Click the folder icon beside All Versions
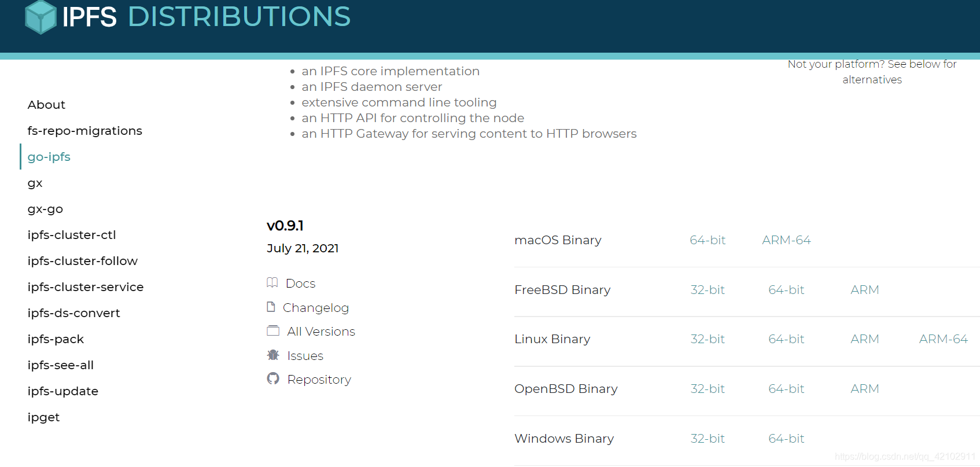This screenshot has height=467, width=980. (273, 330)
